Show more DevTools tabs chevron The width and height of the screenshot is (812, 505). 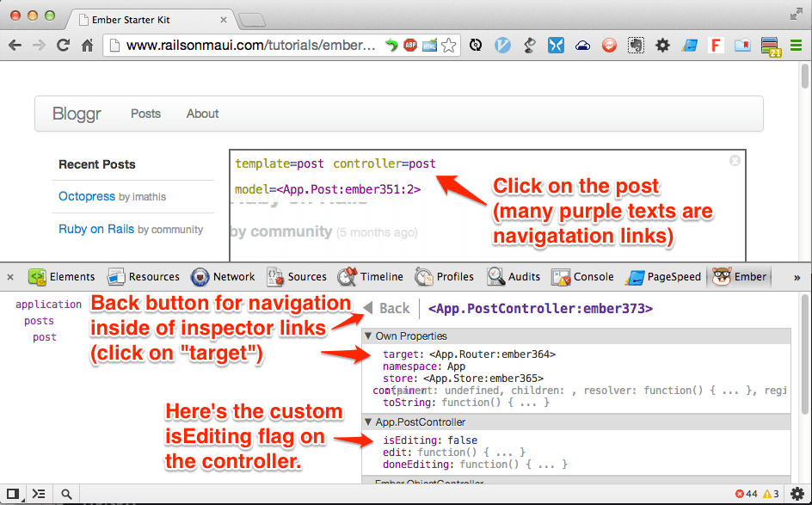[x=797, y=277]
